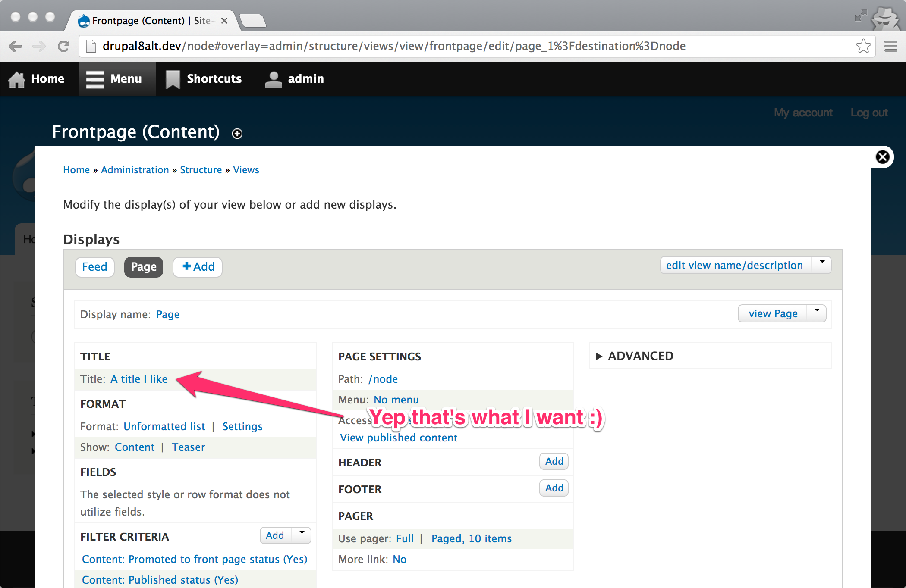Open Shortcuts in the toolbar
Viewport: 906px width, 588px height.
pos(204,79)
